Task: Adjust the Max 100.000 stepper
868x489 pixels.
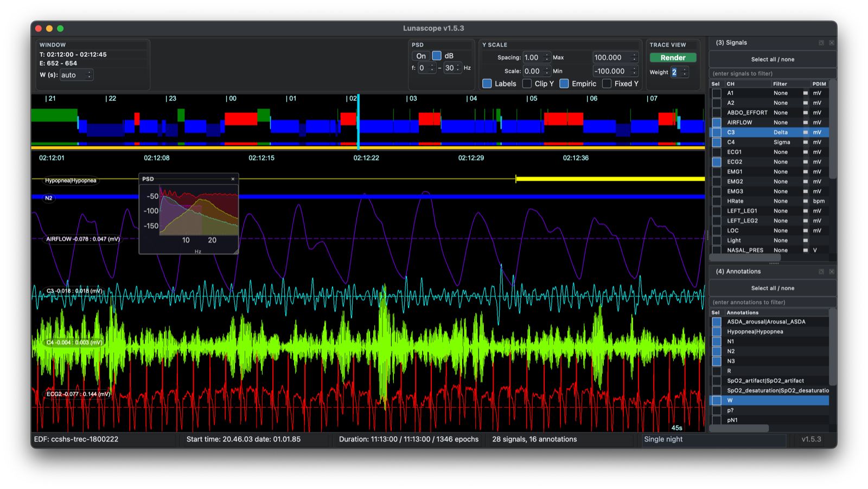Action: coord(634,57)
